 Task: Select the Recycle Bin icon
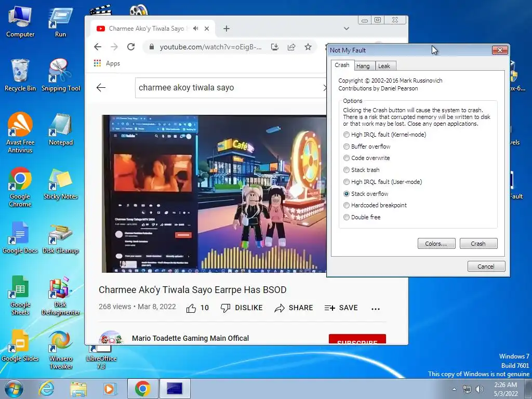pyautogui.click(x=20, y=75)
